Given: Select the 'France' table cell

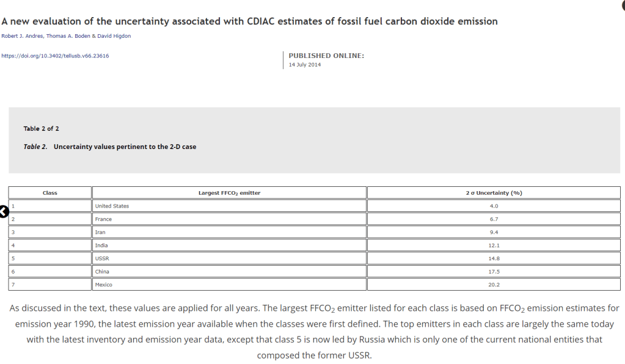Looking at the screenshot, I should 104,219.
